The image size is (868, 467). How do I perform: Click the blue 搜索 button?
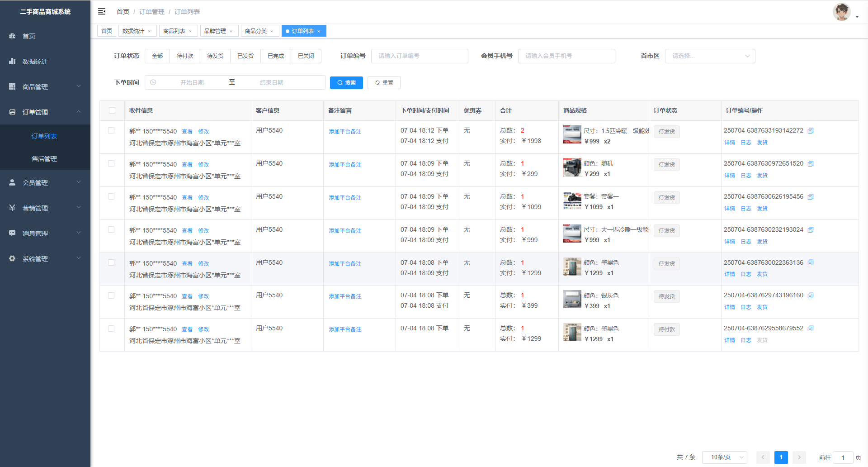coord(346,83)
